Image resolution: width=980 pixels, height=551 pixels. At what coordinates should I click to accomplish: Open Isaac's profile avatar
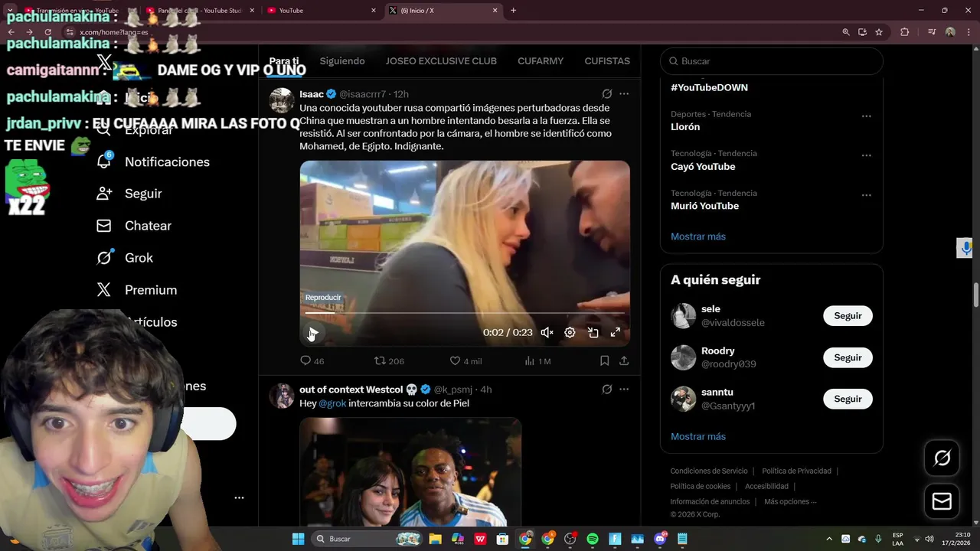(282, 100)
